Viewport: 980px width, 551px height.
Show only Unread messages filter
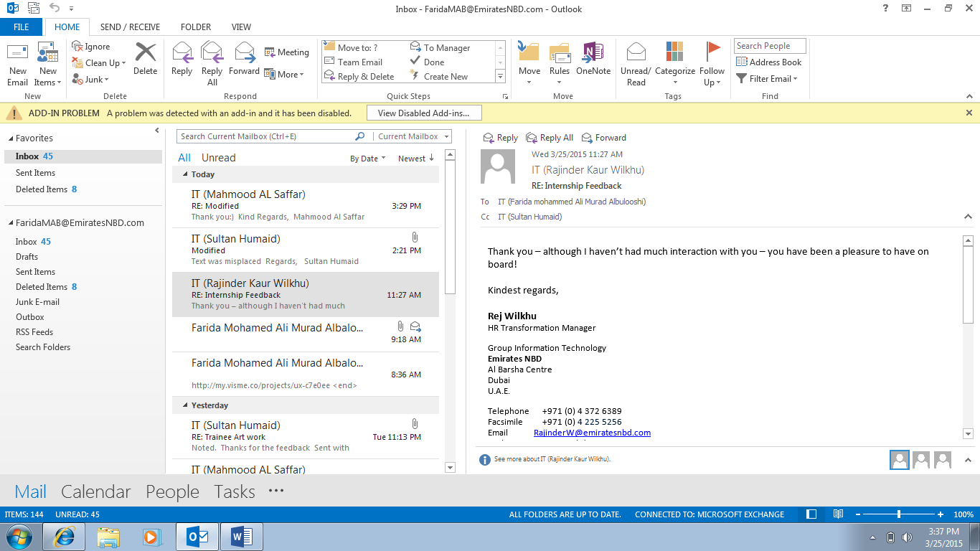[218, 158]
